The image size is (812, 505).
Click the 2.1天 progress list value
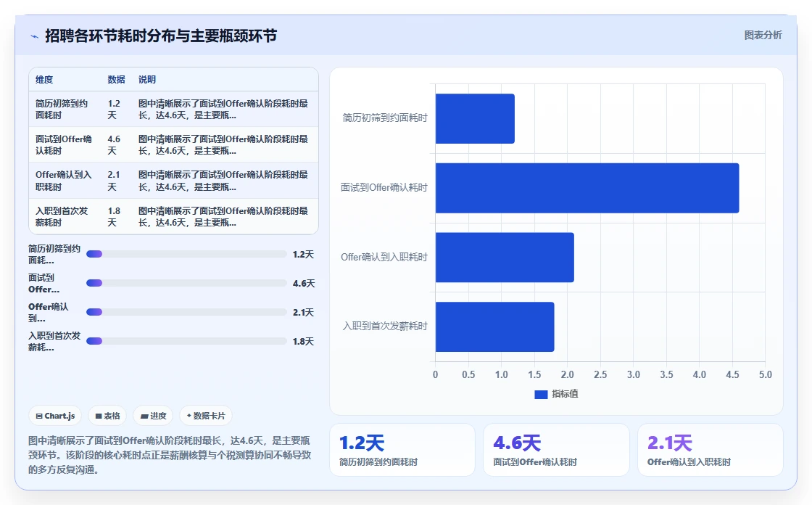pos(303,313)
